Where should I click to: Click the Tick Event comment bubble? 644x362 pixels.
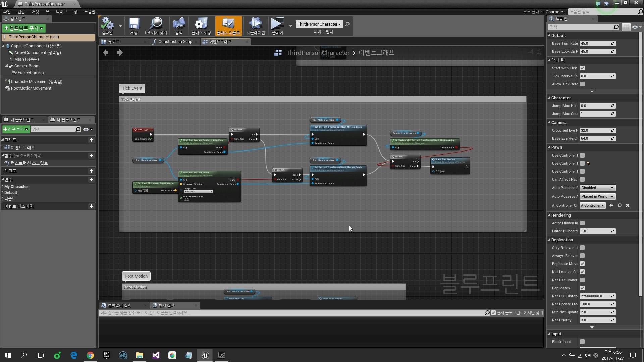point(132,88)
